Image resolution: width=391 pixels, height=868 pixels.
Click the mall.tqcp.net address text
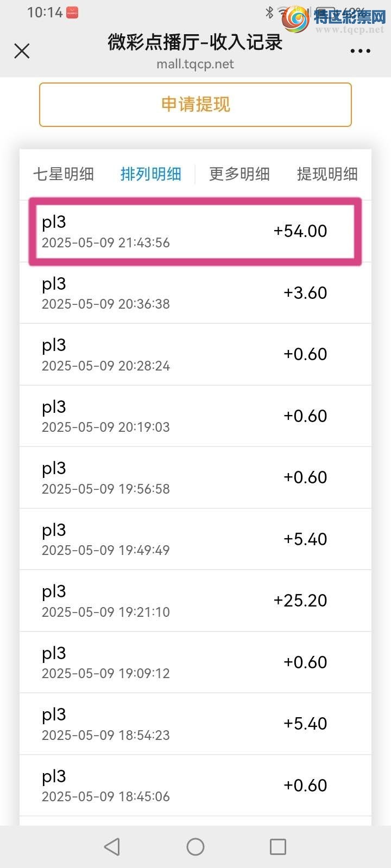click(x=195, y=64)
